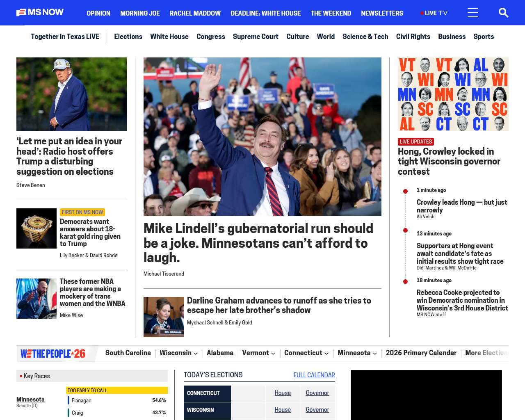Go to The Weekend page
525x420 pixels.
point(331,13)
